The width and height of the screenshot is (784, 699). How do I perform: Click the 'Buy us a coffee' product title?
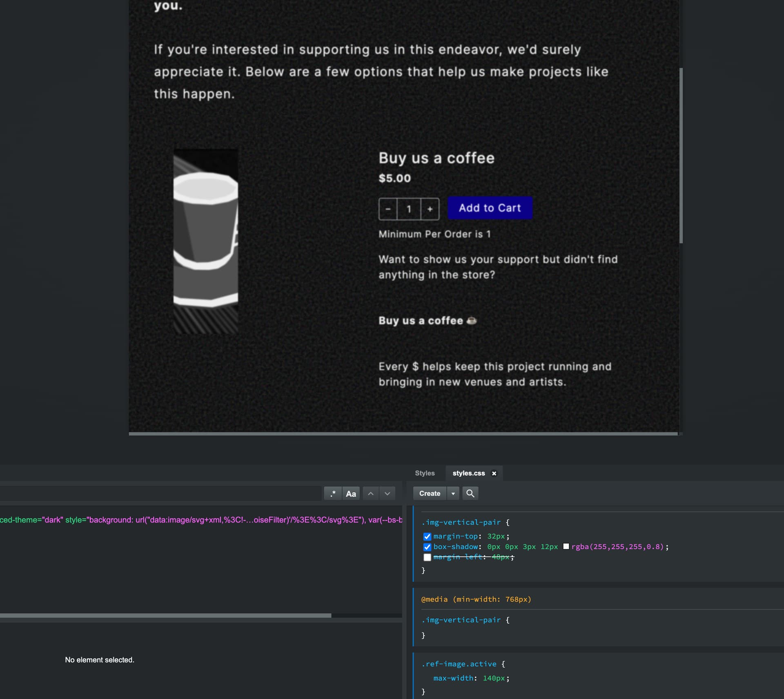coord(437,158)
